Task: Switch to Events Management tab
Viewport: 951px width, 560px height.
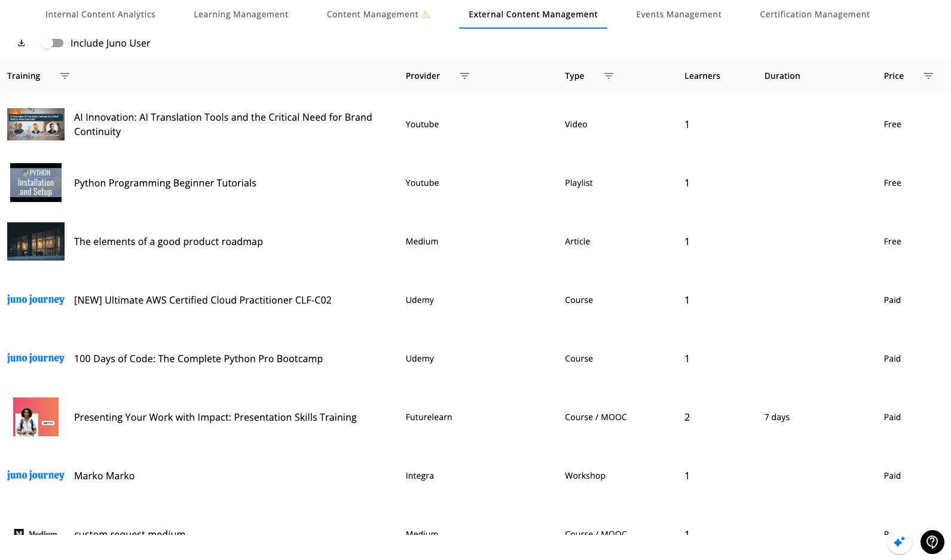Action: point(678,14)
